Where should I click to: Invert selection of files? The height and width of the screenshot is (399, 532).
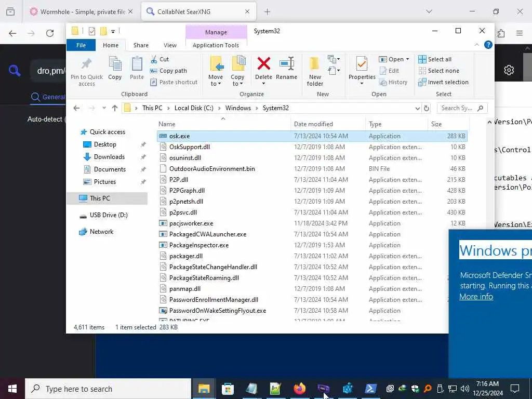[444, 82]
